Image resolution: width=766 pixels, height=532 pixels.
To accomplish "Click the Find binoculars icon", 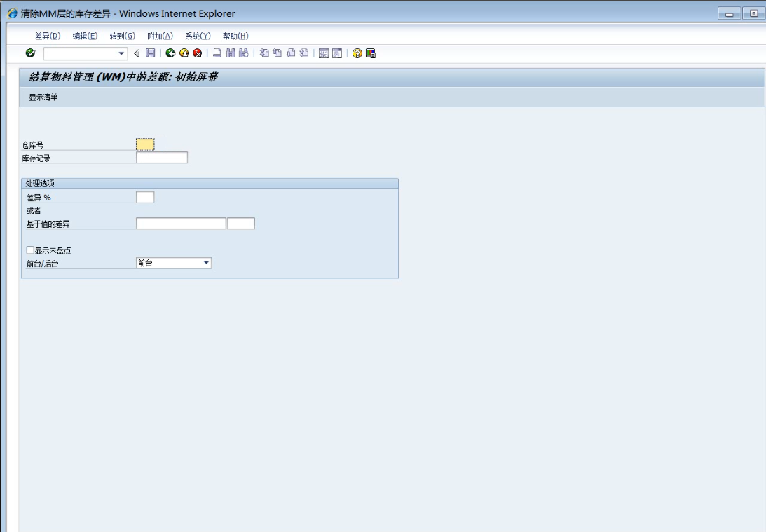I will (x=231, y=53).
